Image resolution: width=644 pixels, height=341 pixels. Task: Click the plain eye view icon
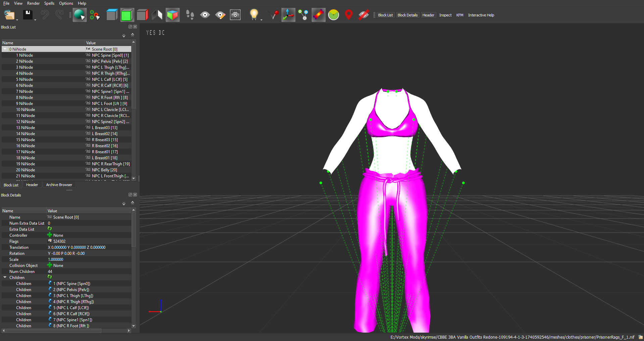click(x=205, y=15)
